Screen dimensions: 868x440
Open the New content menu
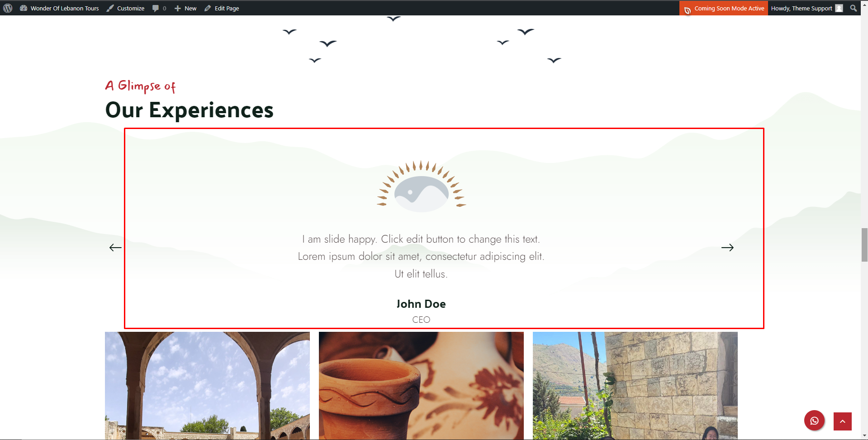[185, 8]
